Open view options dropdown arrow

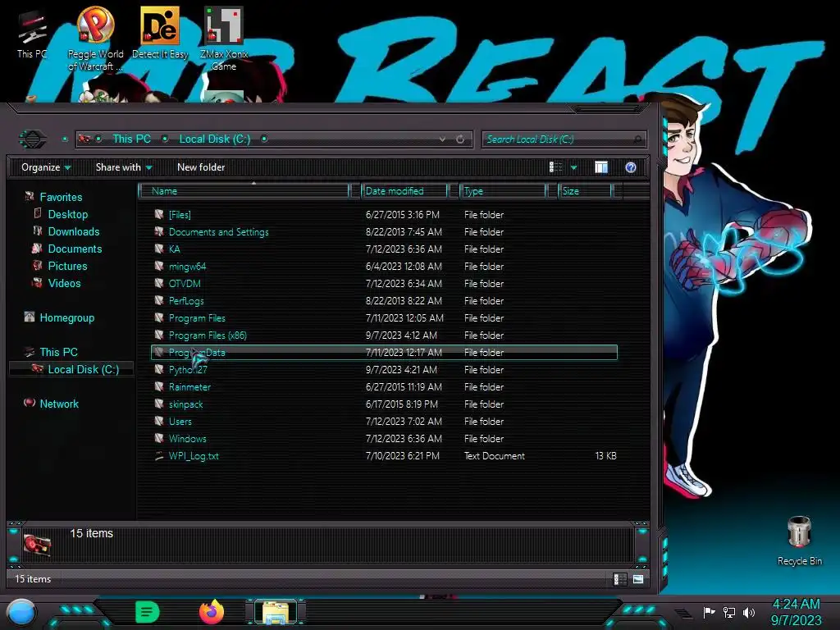(x=573, y=167)
